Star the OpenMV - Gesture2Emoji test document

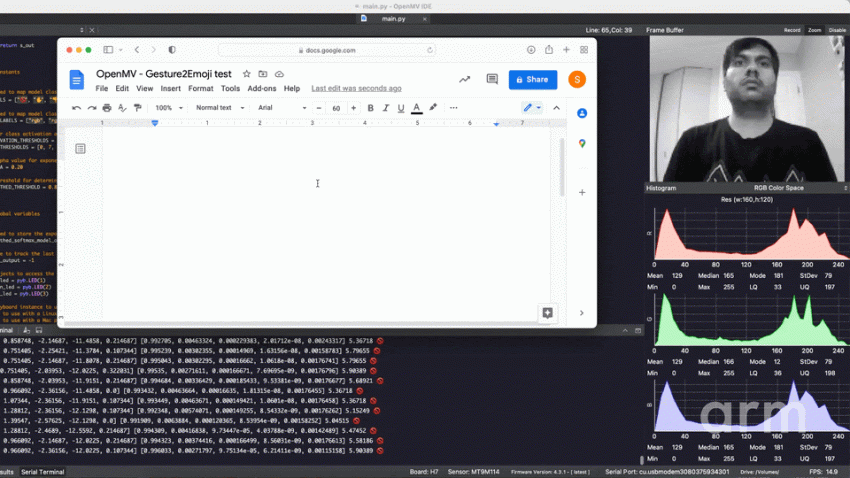(x=247, y=74)
